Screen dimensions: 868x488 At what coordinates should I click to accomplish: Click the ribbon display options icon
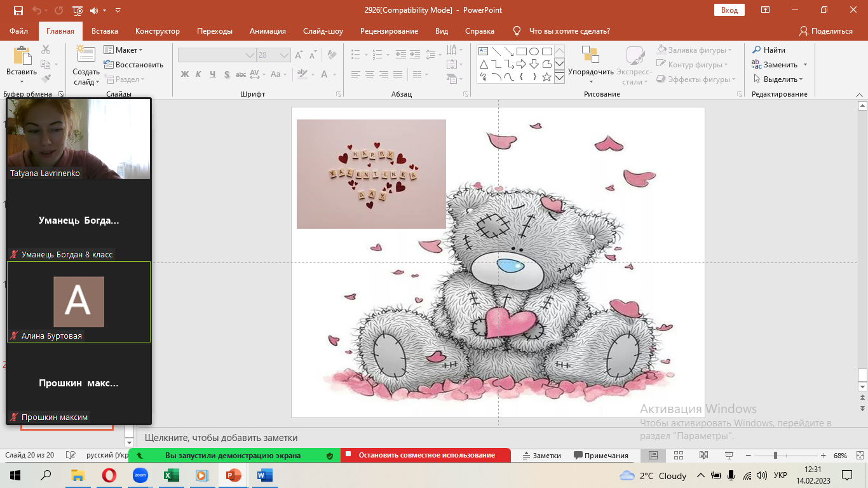pos(766,10)
